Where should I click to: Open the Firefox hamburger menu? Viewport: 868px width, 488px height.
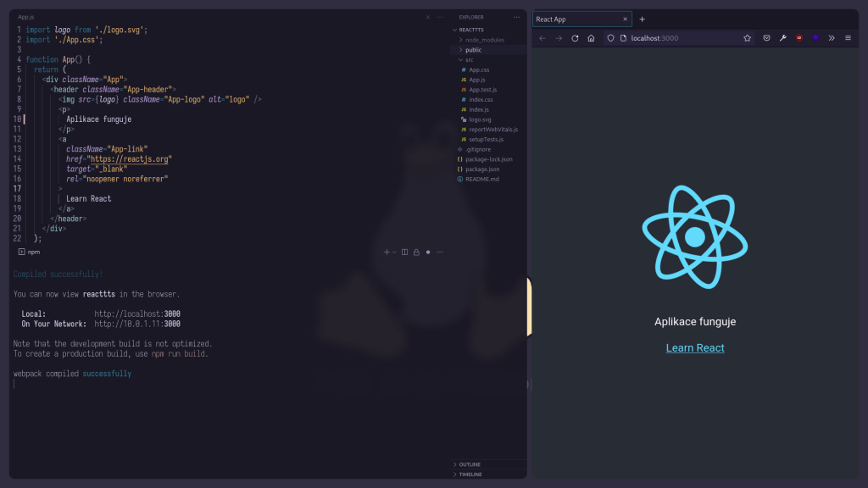[x=848, y=38]
